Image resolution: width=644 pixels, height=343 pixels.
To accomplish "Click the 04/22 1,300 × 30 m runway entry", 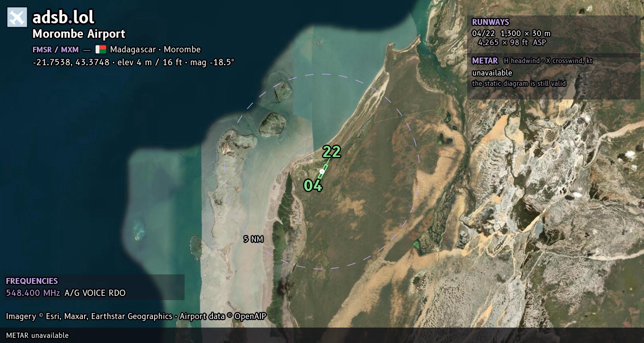I will pyautogui.click(x=511, y=33).
